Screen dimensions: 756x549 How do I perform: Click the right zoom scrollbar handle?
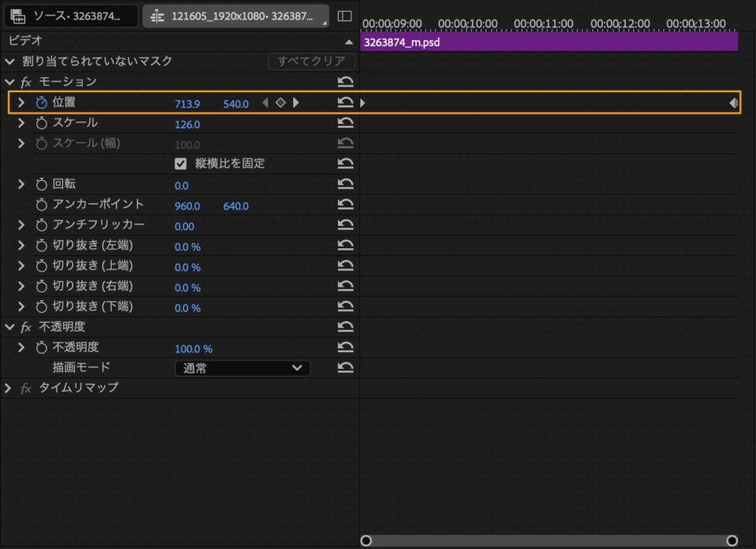click(x=732, y=540)
